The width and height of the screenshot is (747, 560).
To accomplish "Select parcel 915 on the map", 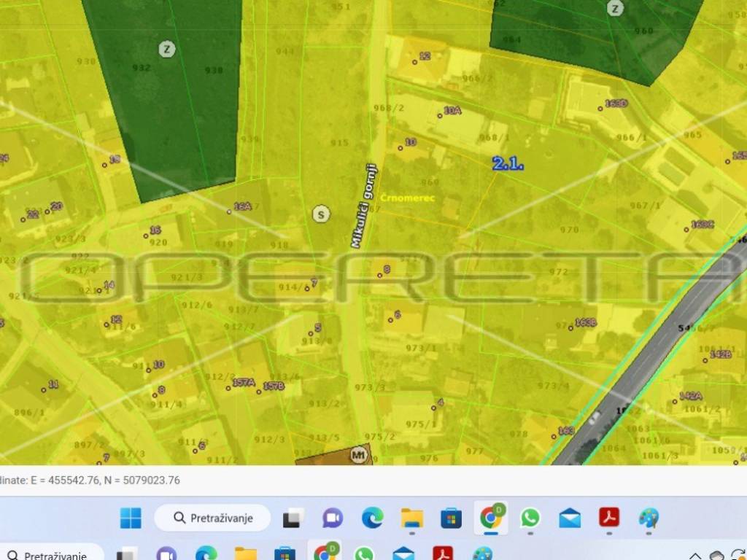I will click(x=338, y=143).
